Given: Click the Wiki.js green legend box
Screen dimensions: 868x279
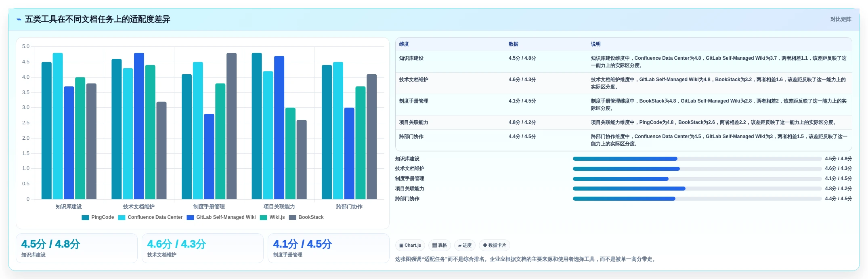Looking at the screenshot, I should tap(264, 218).
